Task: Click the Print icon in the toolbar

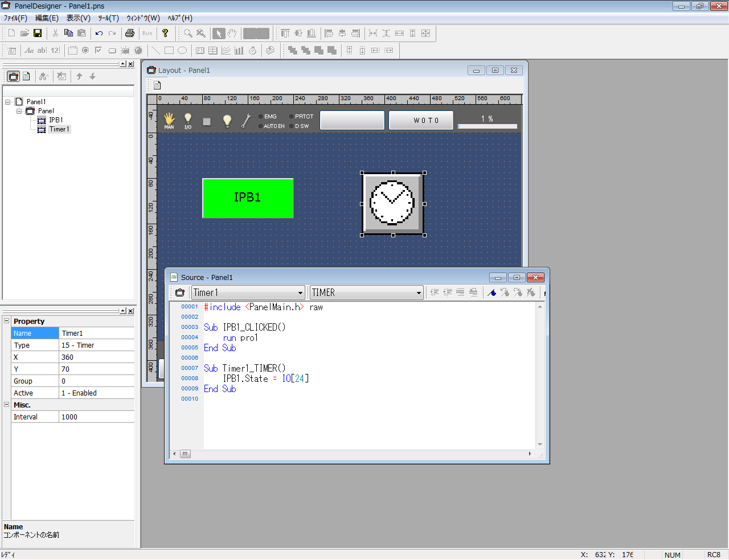Action: (130, 34)
